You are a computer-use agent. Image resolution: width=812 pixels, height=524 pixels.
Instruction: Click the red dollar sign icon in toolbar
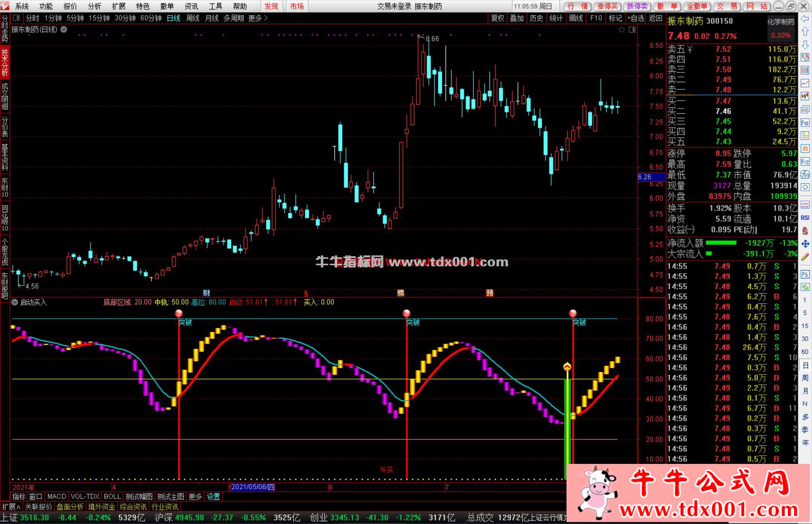click(805, 231)
